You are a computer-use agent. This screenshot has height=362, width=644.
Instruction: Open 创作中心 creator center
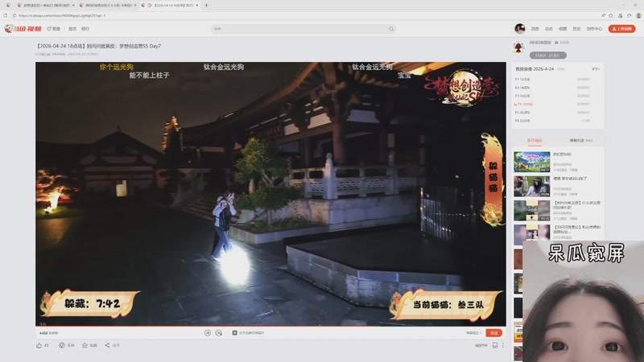tap(594, 29)
